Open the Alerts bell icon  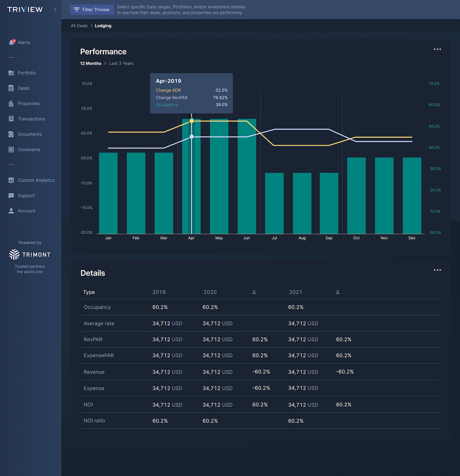[x=12, y=42]
